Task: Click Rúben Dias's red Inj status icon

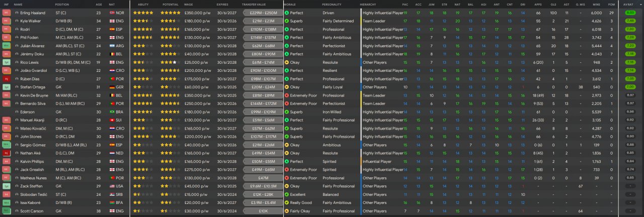Action: 6,79
